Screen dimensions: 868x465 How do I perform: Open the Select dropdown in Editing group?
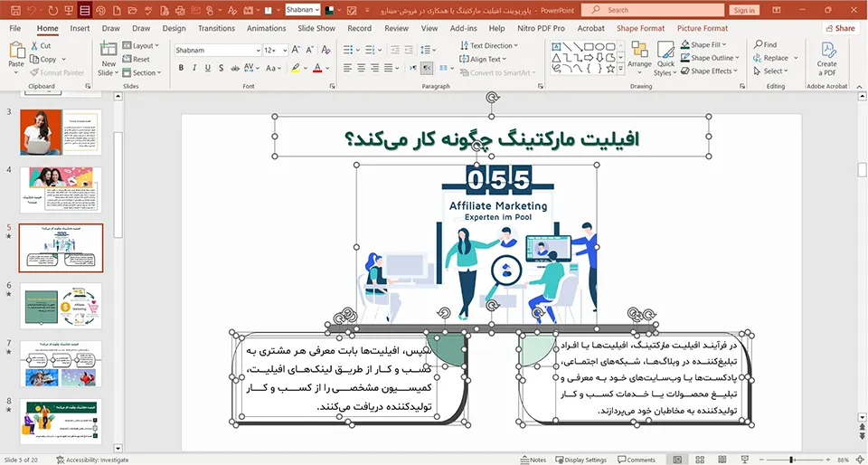click(770, 71)
